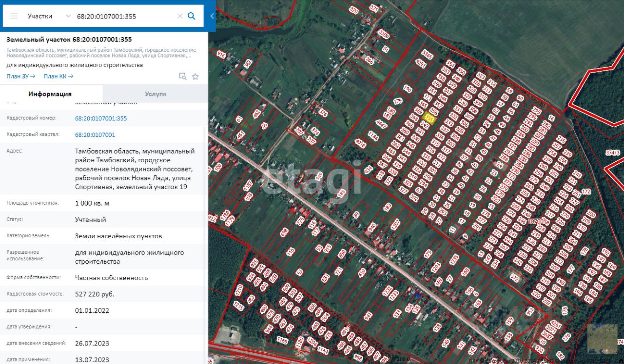This screenshot has height=364, width=624.
Task: Clear the search query with the X icon
Action: click(x=180, y=16)
